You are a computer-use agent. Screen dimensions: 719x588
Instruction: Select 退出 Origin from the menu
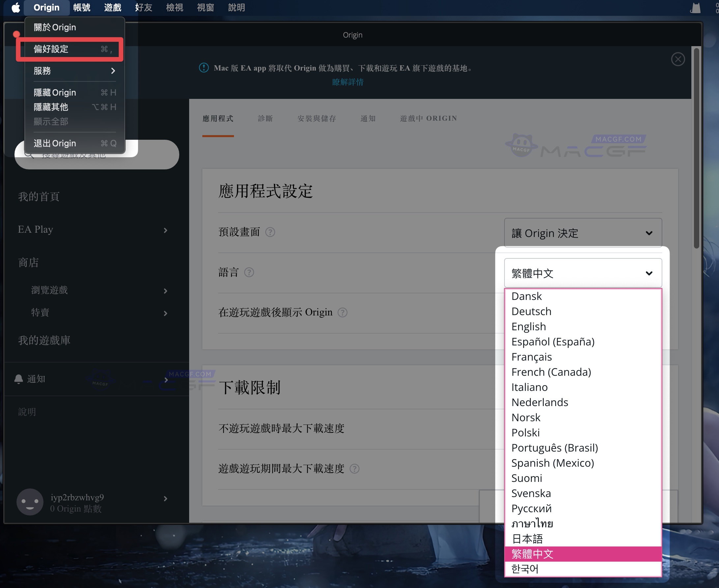pyautogui.click(x=55, y=143)
